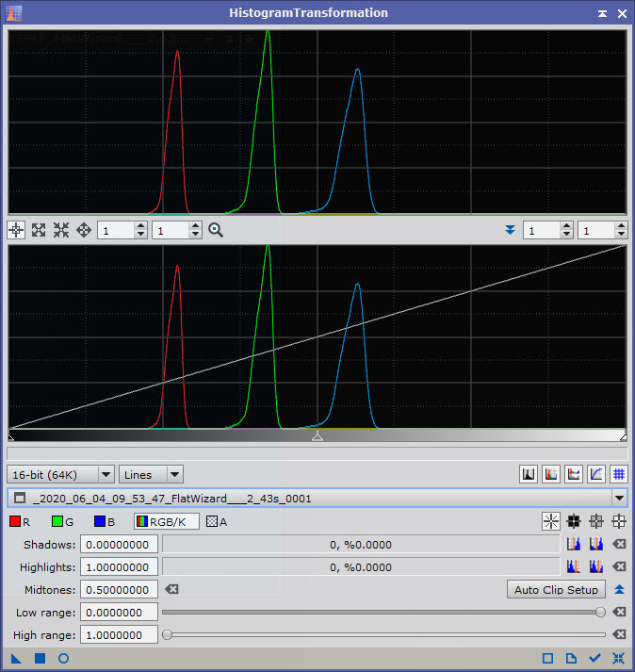
Task: Open the Lines plot style dropdown
Action: 152,474
